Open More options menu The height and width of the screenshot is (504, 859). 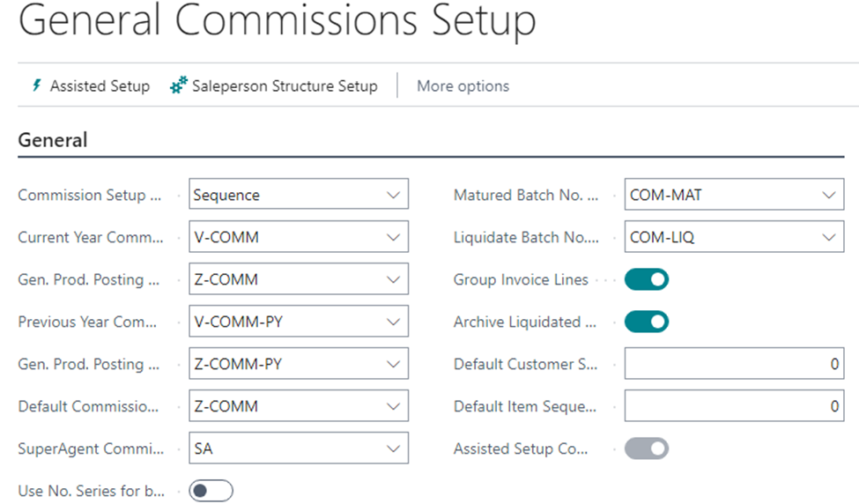click(463, 86)
